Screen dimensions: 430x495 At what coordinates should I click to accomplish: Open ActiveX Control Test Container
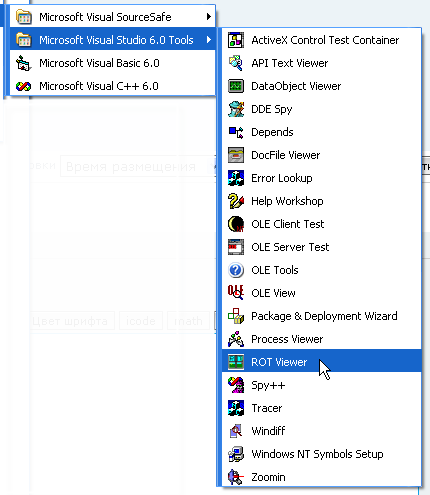point(322,40)
